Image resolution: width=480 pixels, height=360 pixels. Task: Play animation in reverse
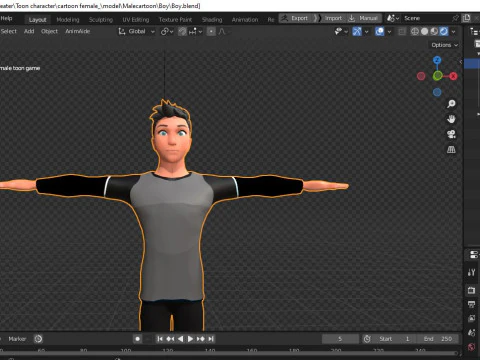point(180,339)
